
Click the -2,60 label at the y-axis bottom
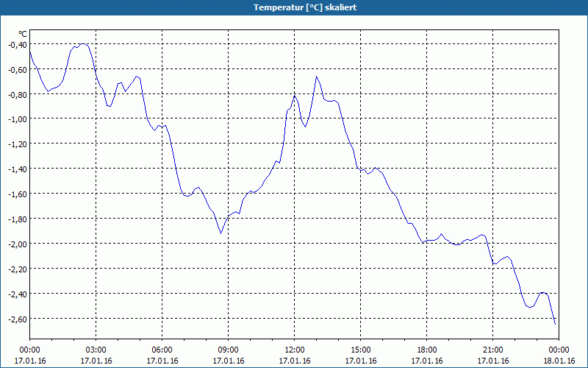17,319
